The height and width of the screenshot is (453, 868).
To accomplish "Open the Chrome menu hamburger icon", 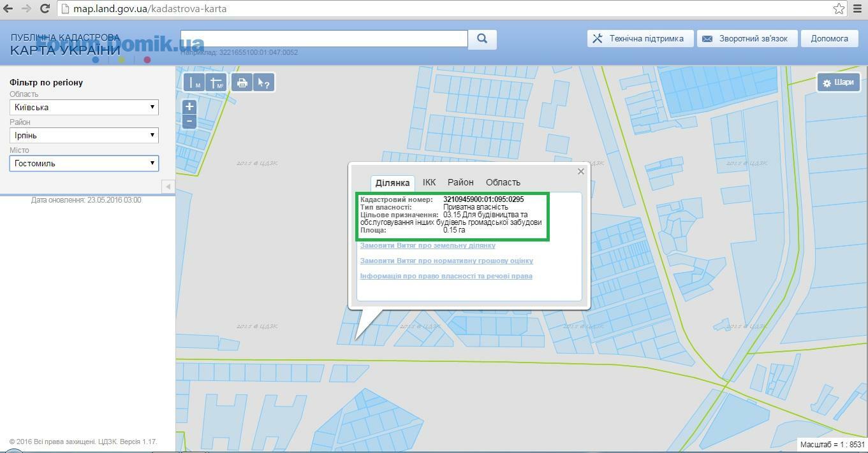I will click(x=858, y=9).
